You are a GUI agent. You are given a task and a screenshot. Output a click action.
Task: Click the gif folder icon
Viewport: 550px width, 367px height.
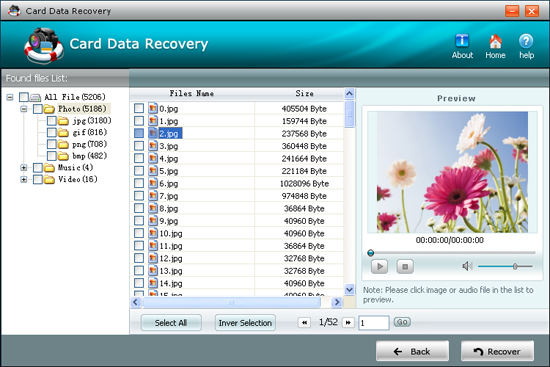pos(63,133)
